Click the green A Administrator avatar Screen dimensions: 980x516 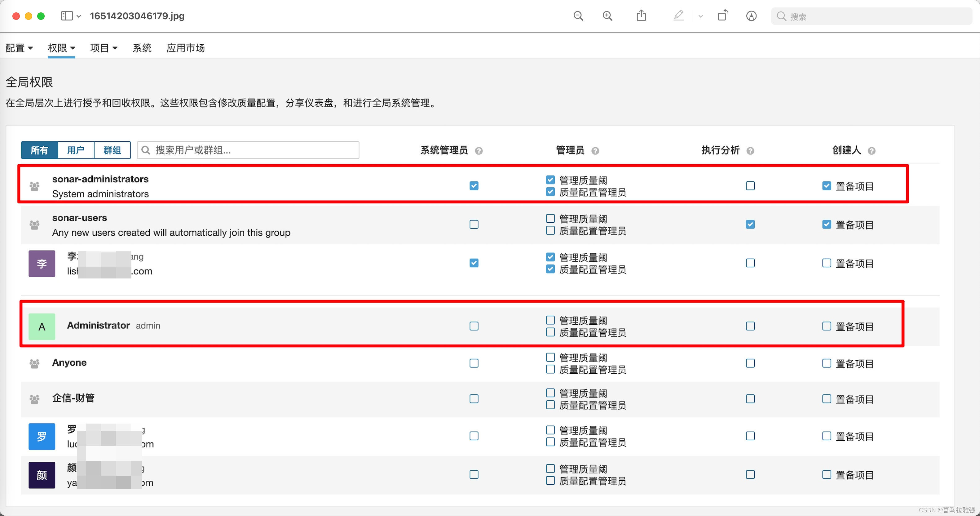coord(42,327)
